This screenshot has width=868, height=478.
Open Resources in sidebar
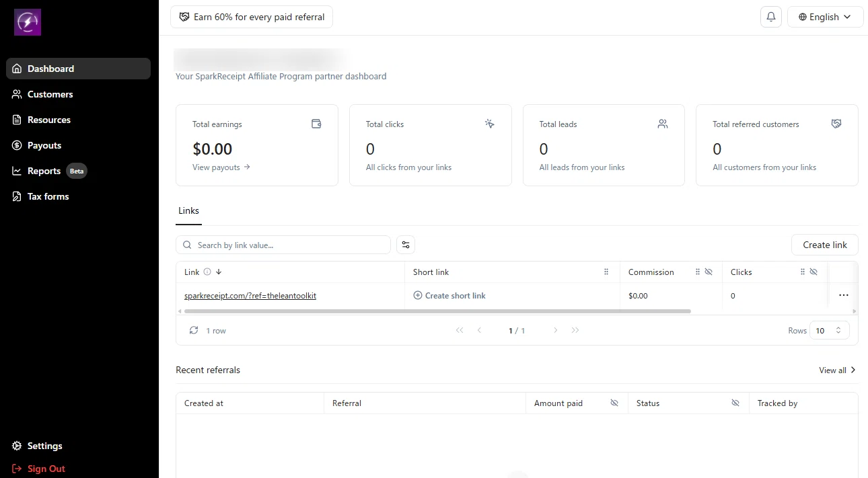pos(79,120)
